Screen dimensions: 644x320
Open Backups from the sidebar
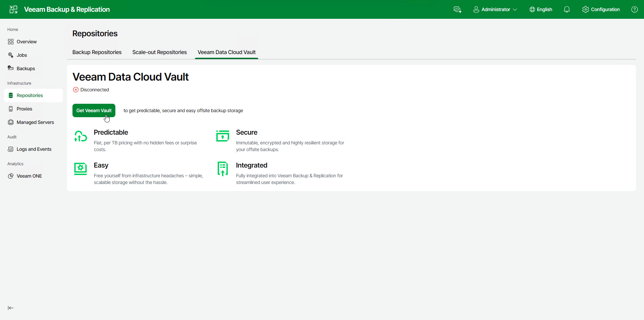[34, 68]
